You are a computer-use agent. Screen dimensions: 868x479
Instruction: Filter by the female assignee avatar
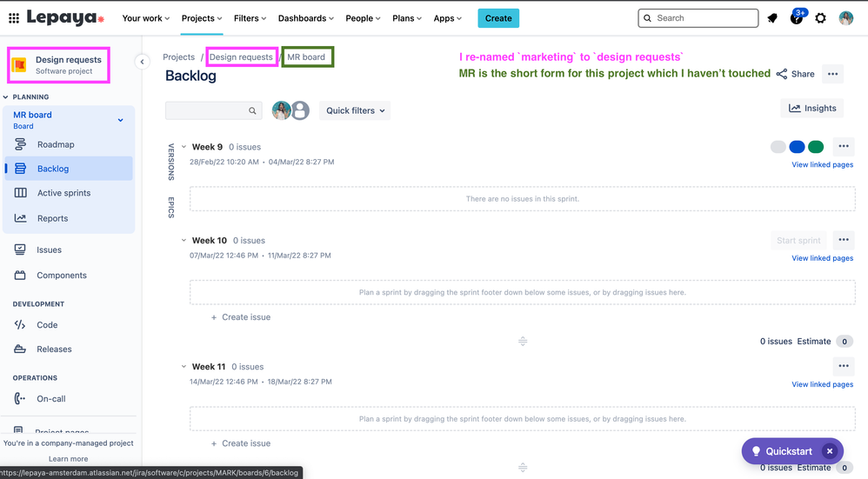pyautogui.click(x=281, y=110)
